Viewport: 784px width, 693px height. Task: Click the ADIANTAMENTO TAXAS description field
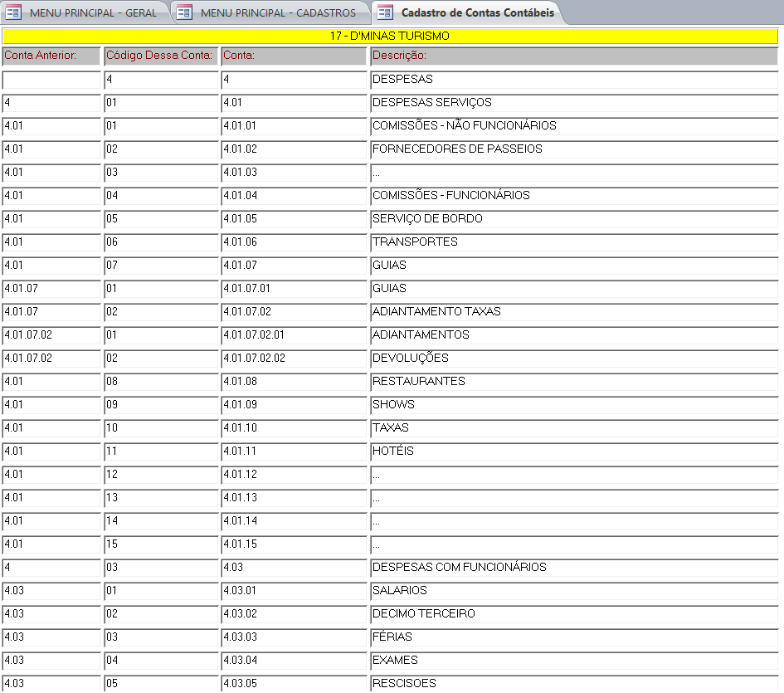(x=572, y=312)
